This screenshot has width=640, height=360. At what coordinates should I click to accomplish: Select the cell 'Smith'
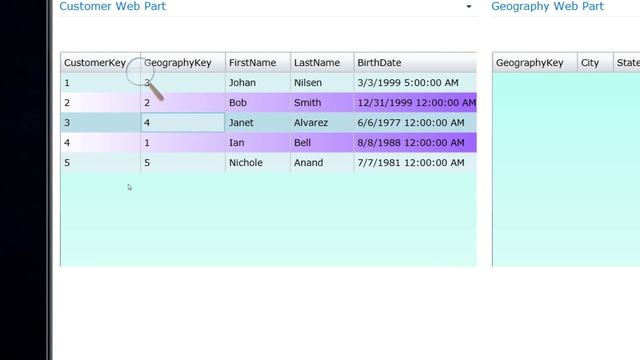pyautogui.click(x=322, y=102)
